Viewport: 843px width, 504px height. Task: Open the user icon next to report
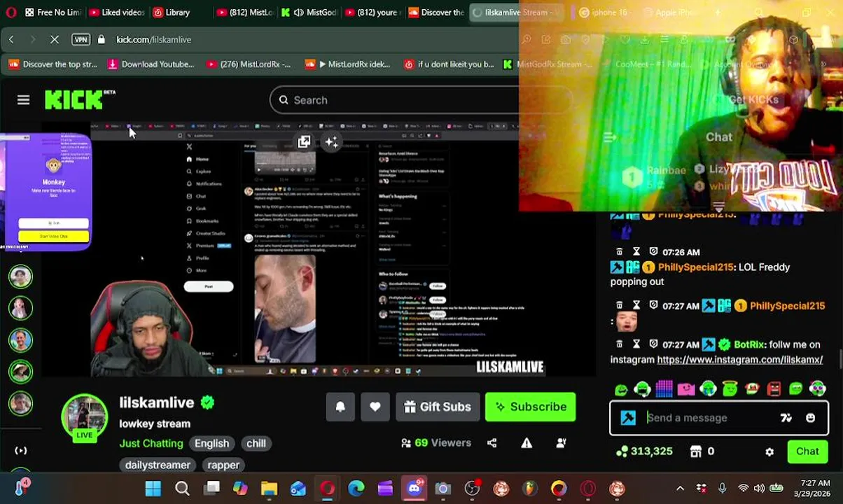(x=561, y=443)
